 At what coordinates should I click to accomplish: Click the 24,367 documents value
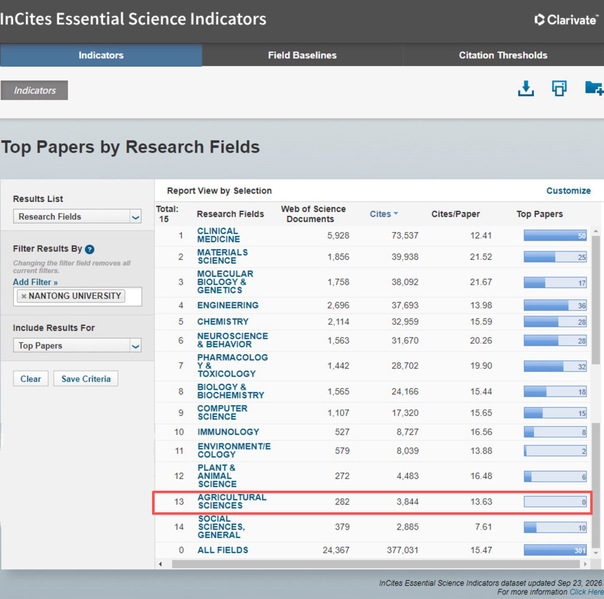336,550
